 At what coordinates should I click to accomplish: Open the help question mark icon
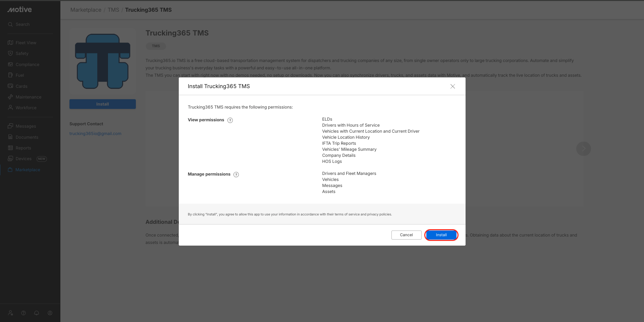coord(23,313)
